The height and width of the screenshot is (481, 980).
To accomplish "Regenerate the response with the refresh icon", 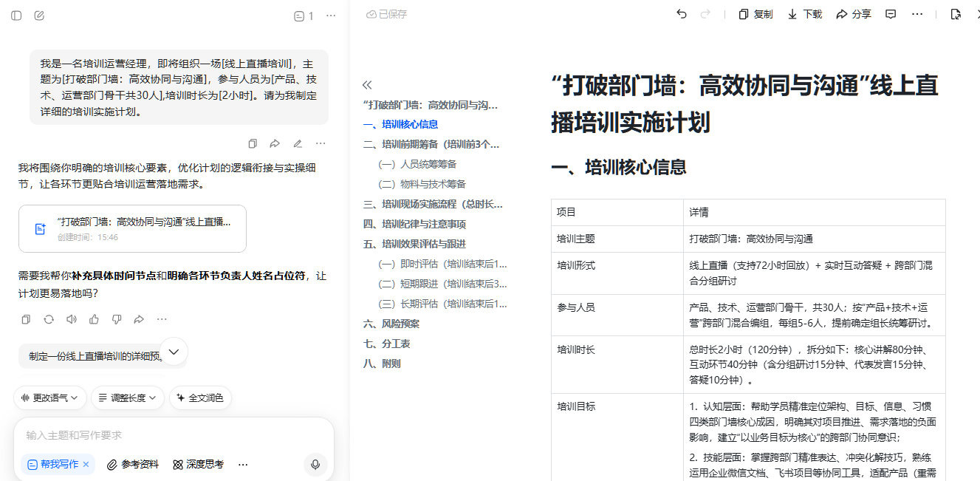I will click(x=49, y=319).
